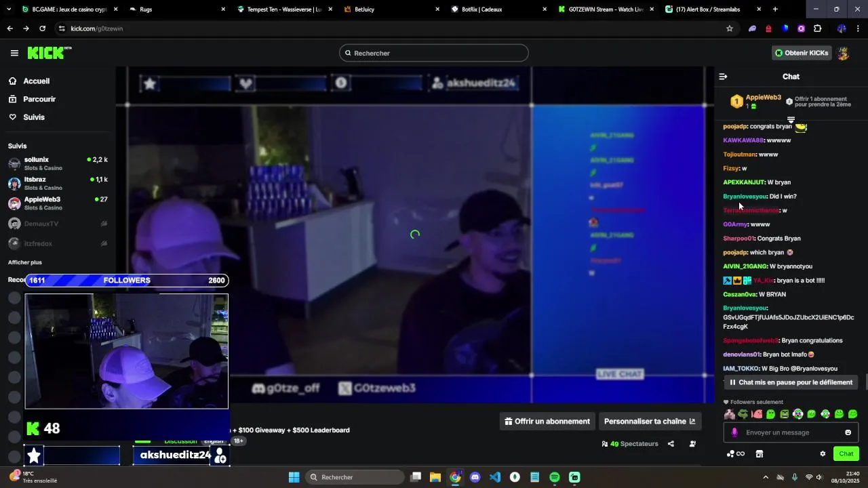Collapse the chat panel with arrow icon

click(723, 77)
